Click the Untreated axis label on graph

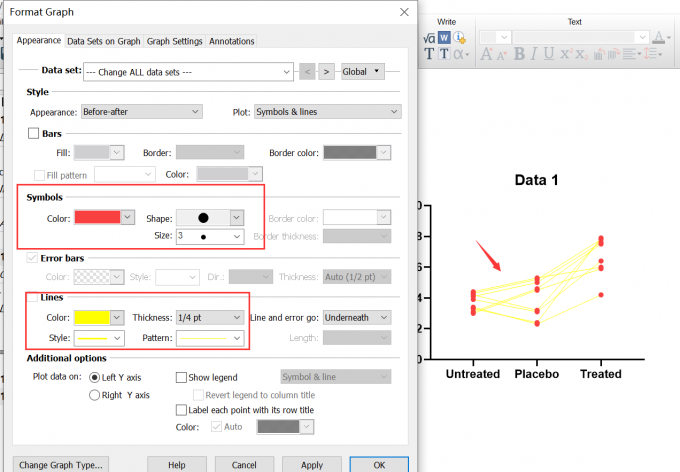pos(473,374)
